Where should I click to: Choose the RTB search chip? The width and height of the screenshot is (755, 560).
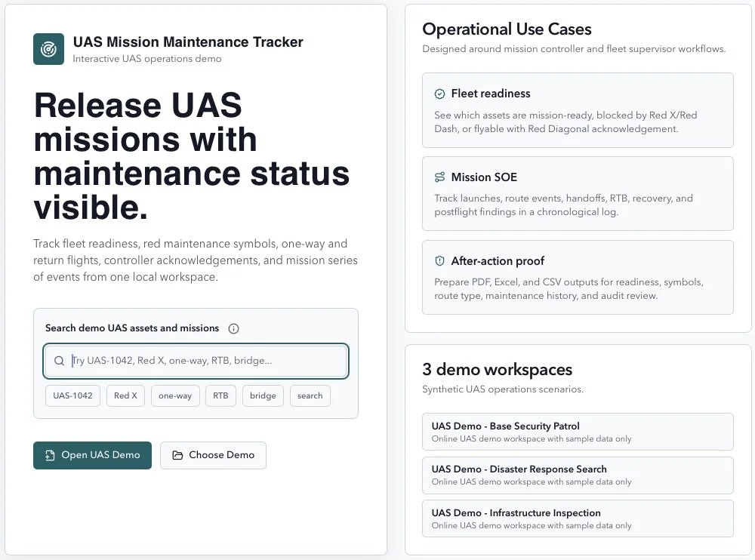click(220, 395)
